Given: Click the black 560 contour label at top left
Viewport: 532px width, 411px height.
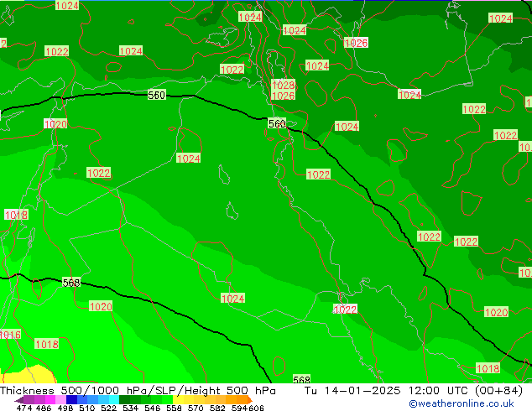Looking at the screenshot, I should point(156,95).
